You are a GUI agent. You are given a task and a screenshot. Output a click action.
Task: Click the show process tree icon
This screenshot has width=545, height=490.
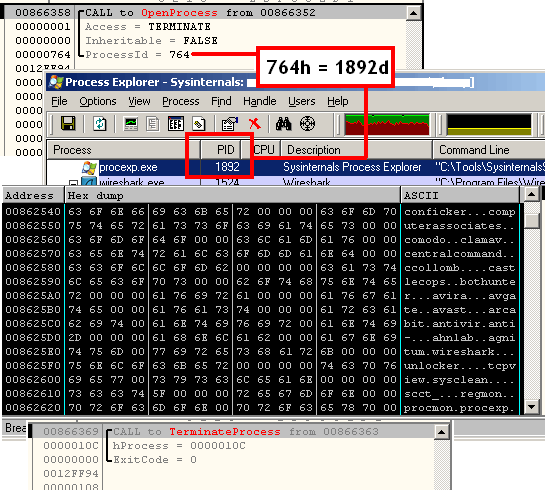(x=153, y=124)
